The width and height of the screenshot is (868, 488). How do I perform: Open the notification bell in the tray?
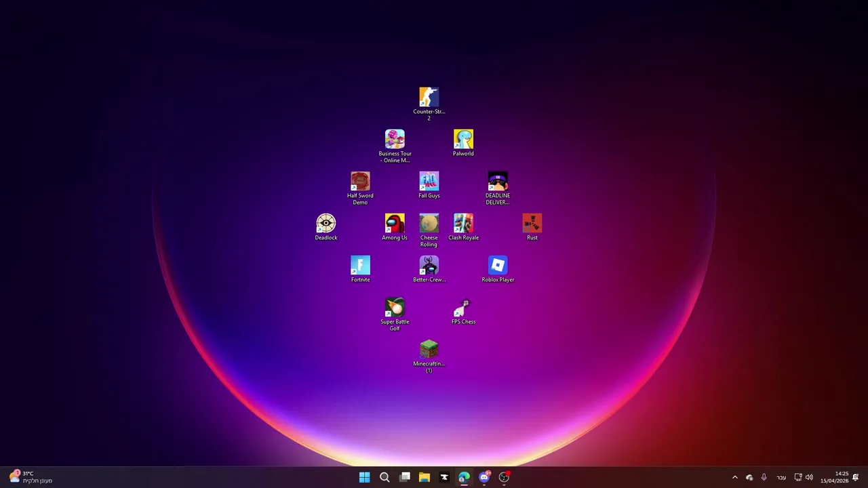coord(856,477)
